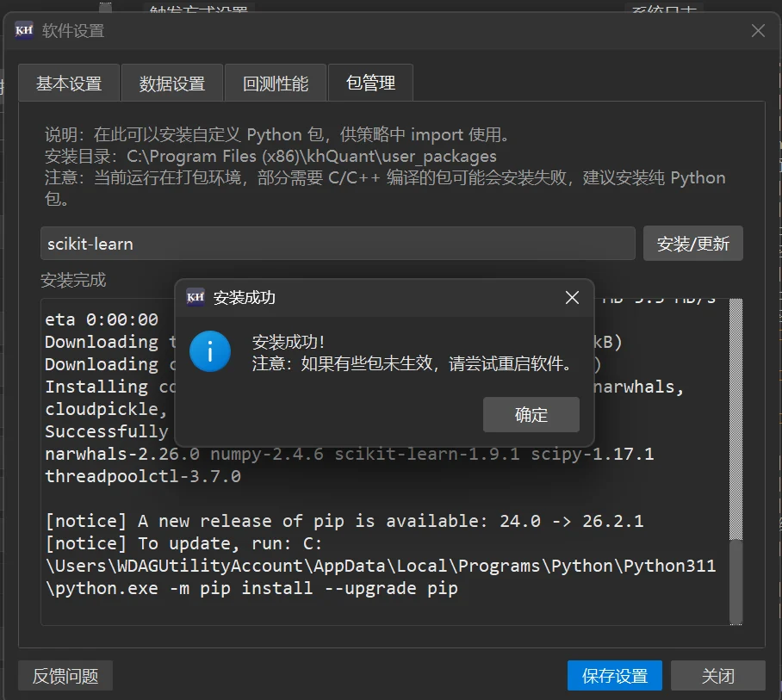782x700 pixels.
Task: Switch to the 数据设置 tab
Action: [x=172, y=84]
